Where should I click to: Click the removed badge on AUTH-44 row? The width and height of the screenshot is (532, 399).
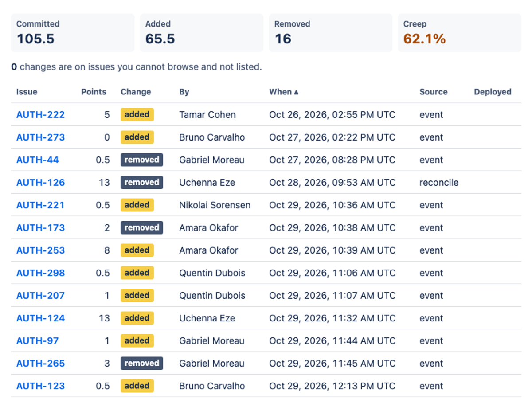pyautogui.click(x=142, y=160)
